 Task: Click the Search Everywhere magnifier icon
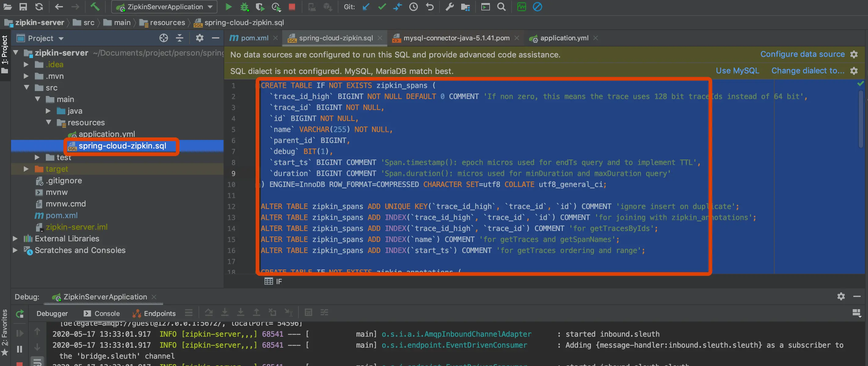tap(501, 7)
